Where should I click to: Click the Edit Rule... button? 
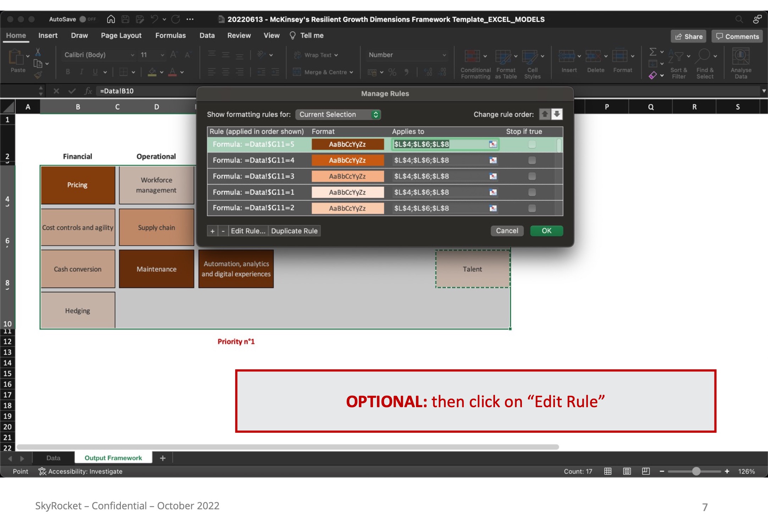point(248,231)
